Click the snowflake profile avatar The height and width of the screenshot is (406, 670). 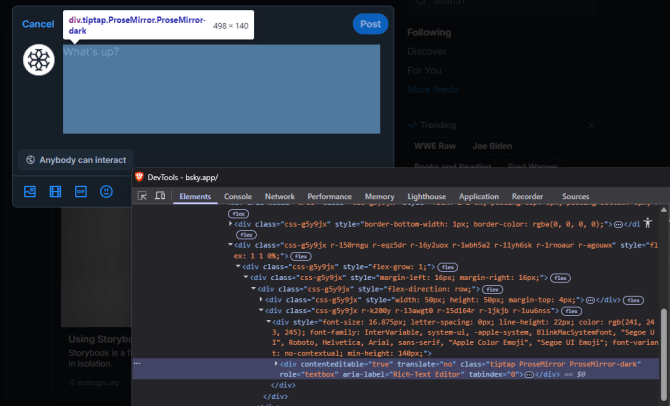coord(39,60)
